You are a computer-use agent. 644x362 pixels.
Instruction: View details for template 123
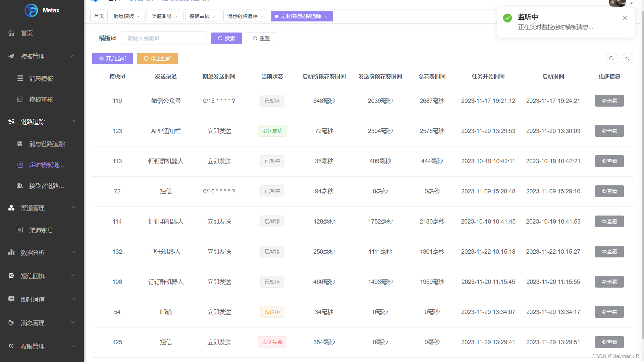[x=609, y=131]
